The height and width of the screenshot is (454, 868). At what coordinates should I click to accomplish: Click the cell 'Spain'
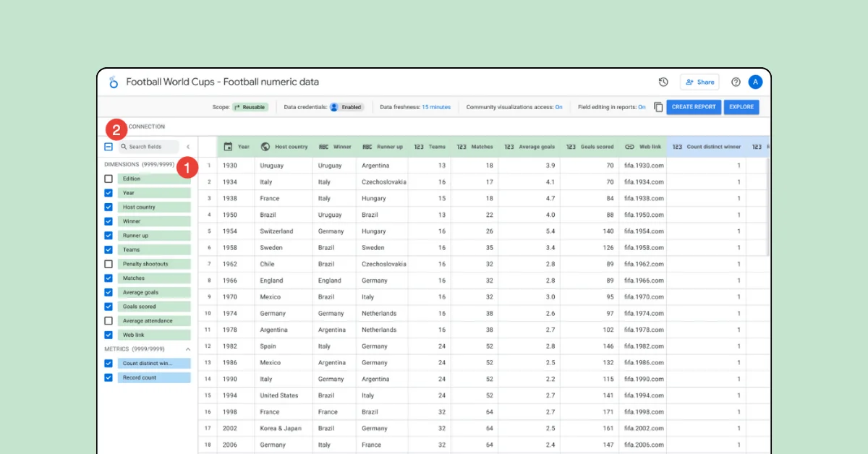[268, 346]
